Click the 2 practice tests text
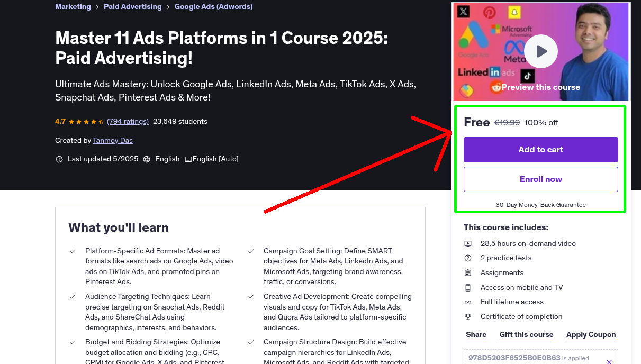Screen dimensions: 641x364 [x=506, y=258]
